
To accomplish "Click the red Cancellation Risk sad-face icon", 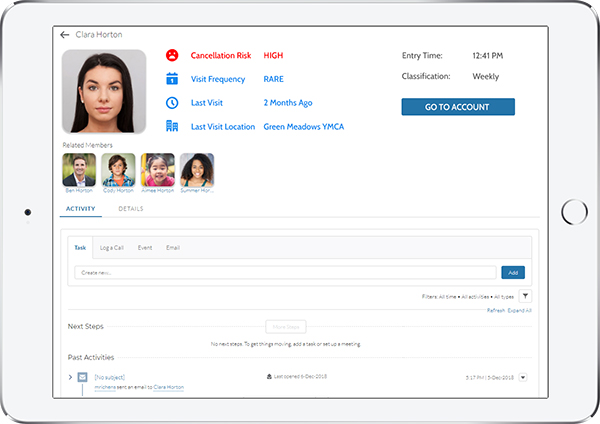I will click(x=172, y=56).
